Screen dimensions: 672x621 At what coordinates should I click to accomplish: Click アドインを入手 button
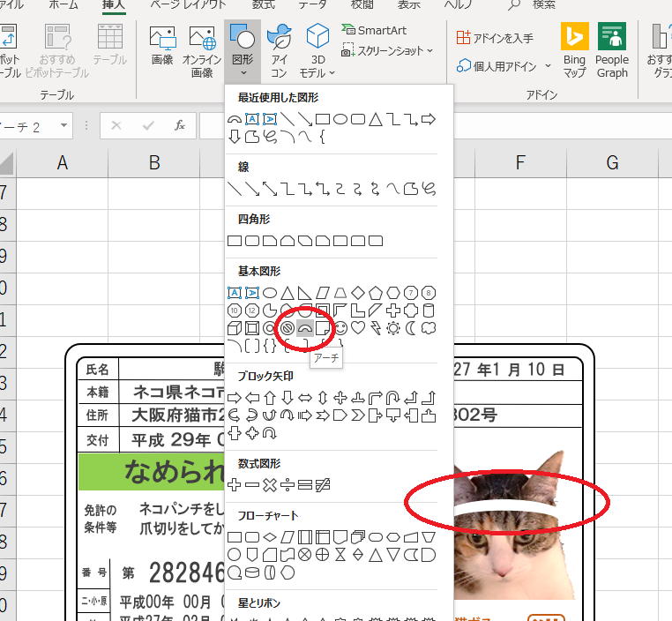pyautogui.click(x=495, y=38)
